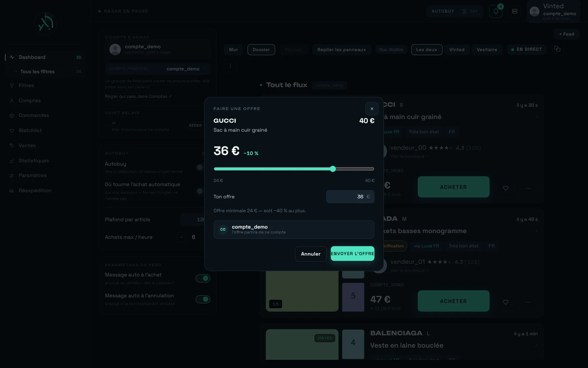The image size is (588, 368).
Task: Click the compte_demo avatar in Compte d'achat panel
Action: tap(115, 50)
